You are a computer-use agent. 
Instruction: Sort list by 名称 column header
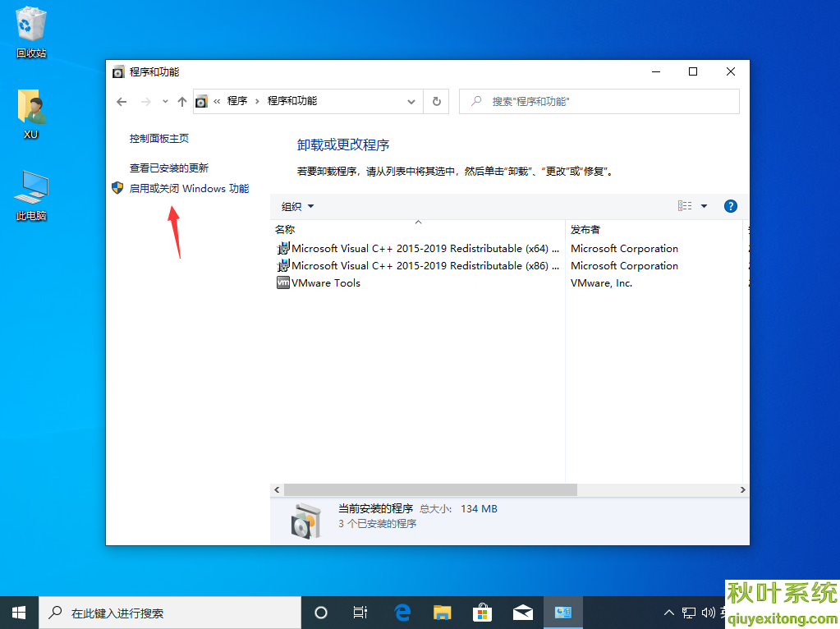click(286, 230)
